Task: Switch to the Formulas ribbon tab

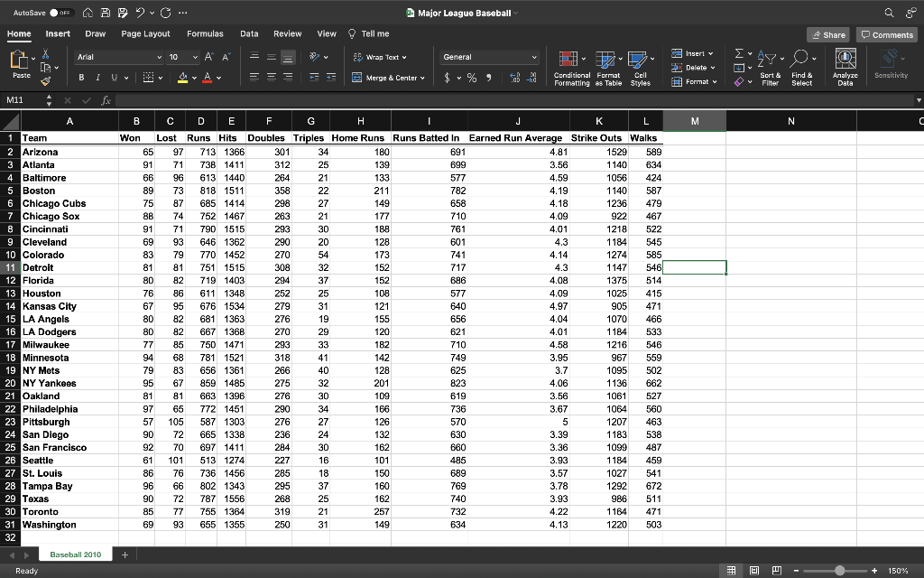Action: pos(203,33)
